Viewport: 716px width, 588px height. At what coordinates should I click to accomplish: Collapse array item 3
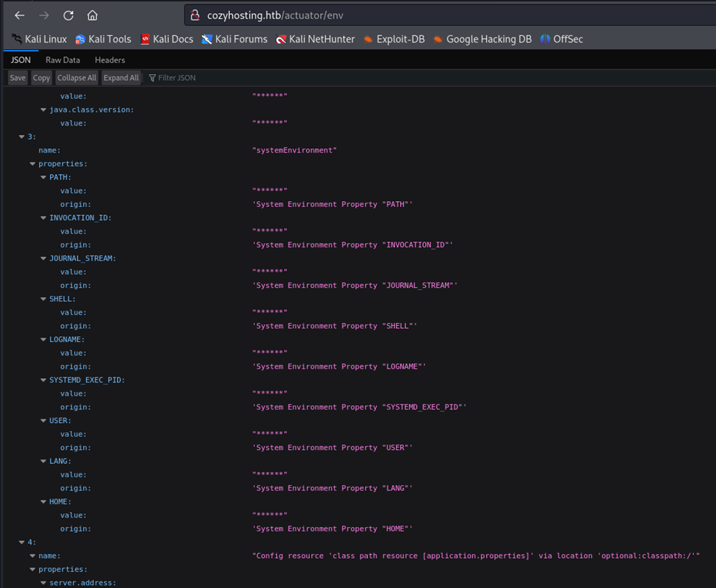[x=21, y=137]
